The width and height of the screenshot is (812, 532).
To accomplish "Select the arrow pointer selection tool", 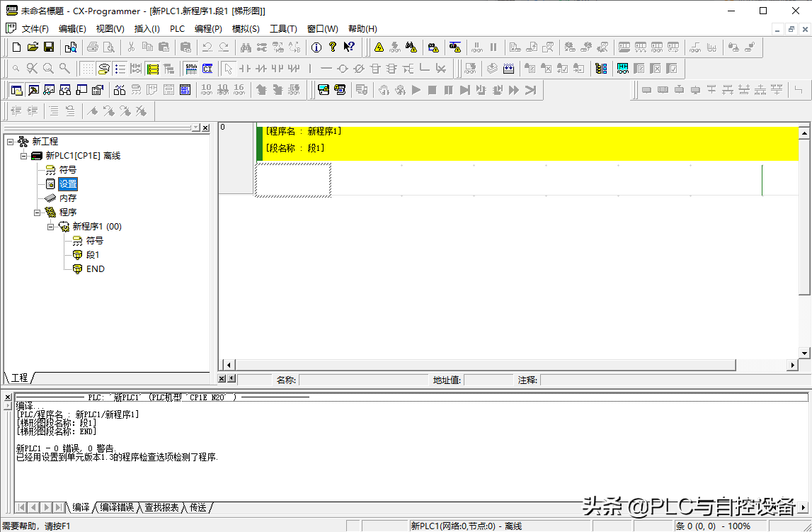I will coord(228,69).
